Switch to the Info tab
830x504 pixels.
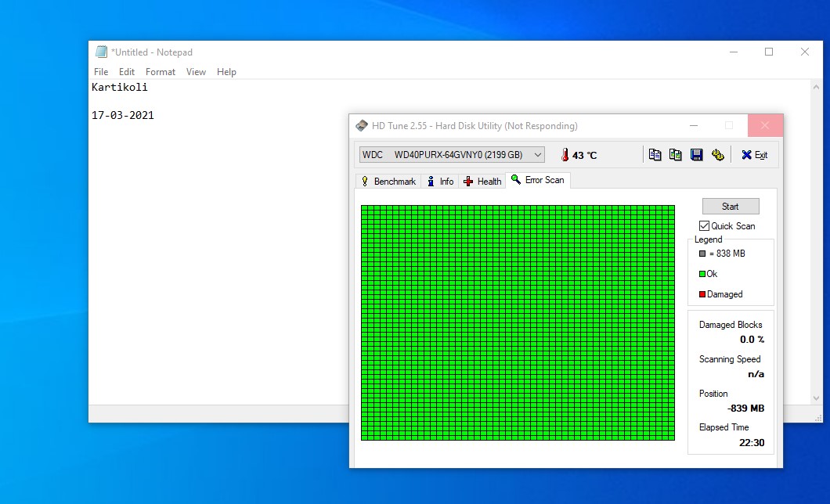point(440,182)
